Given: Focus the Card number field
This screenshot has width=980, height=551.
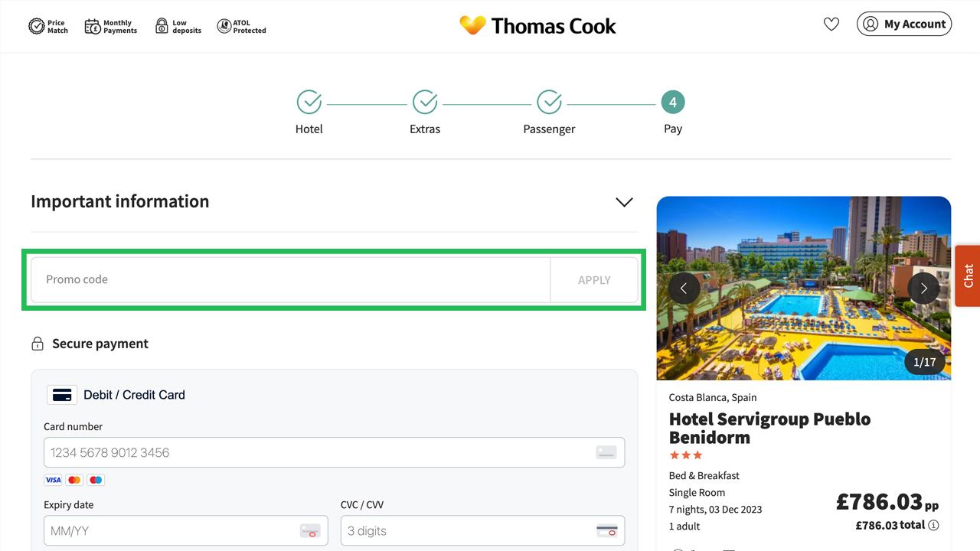Looking at the screenshot, I should point(334,452).
